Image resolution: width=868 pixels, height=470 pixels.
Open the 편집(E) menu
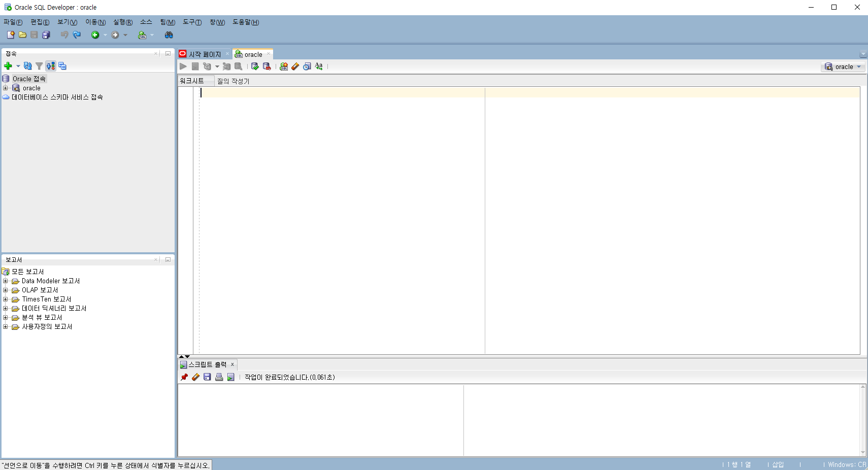(x=40, y=22)
